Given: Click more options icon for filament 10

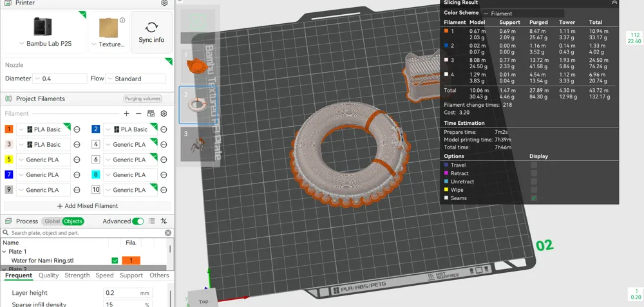Looking at the screenshot, I should coord(164,190).
